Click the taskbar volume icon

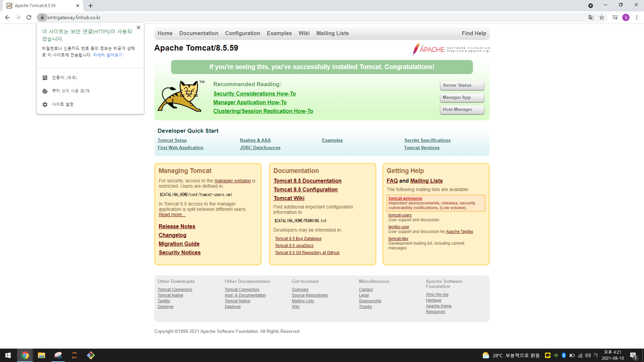pos(588,355)
